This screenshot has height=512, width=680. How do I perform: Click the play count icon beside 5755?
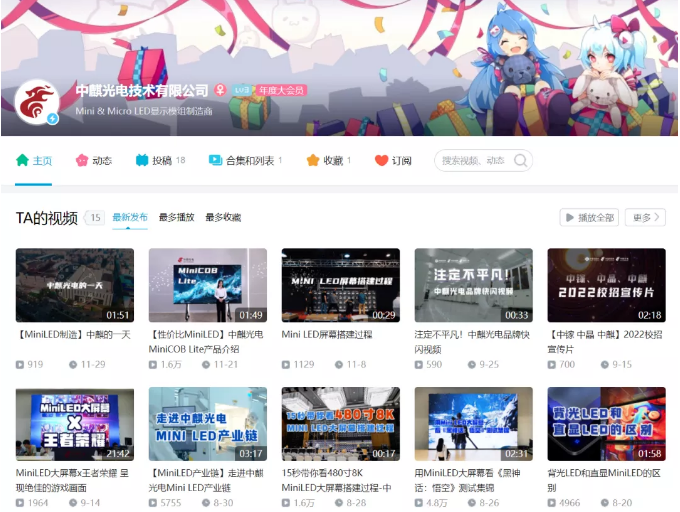click(x=153, y=503)
